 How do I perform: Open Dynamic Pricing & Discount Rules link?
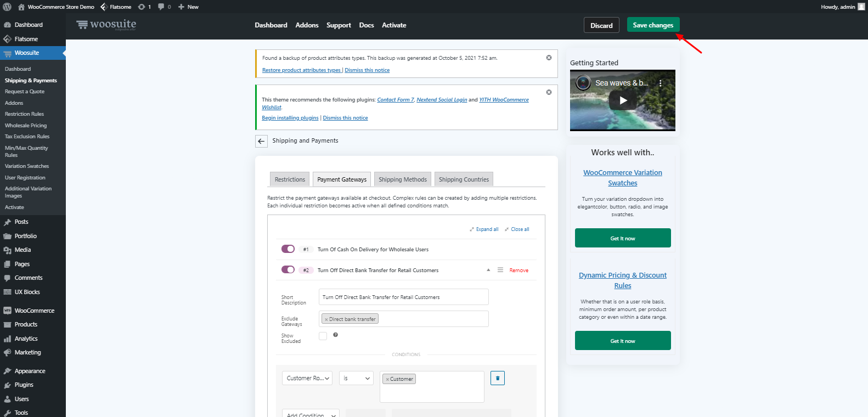(623, 280)
